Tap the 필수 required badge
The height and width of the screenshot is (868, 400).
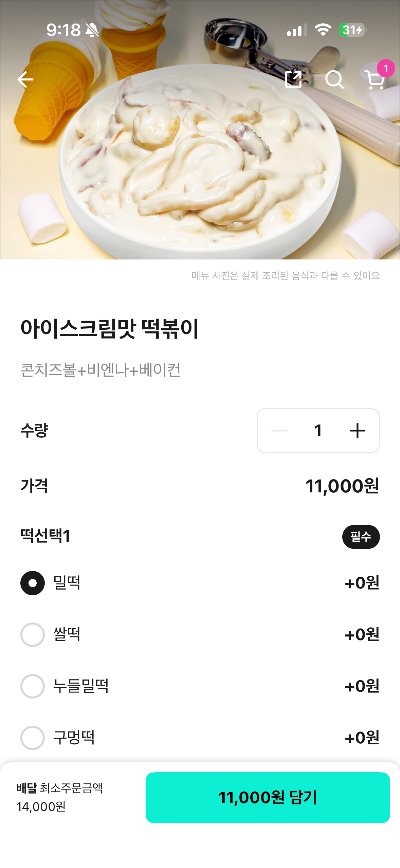pyautogui.click(x=361, y=537)
